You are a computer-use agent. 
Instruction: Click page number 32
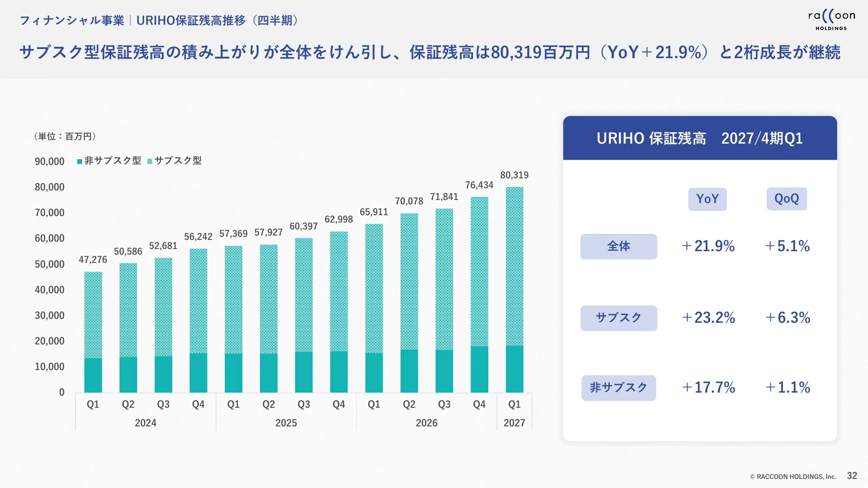852,476
